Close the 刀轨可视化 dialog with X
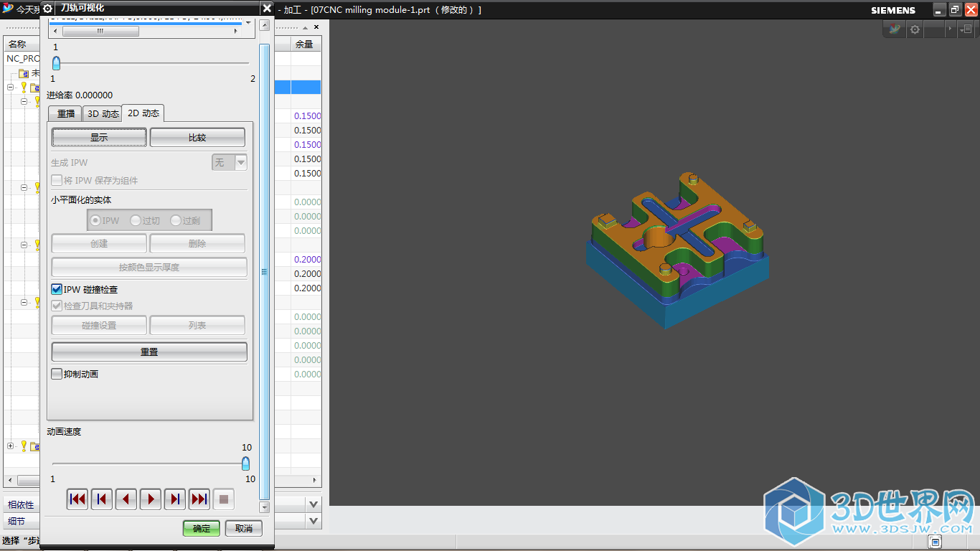The width and height of the screenshot is (980, 551). pyautogui.click(x=267, y=8)
